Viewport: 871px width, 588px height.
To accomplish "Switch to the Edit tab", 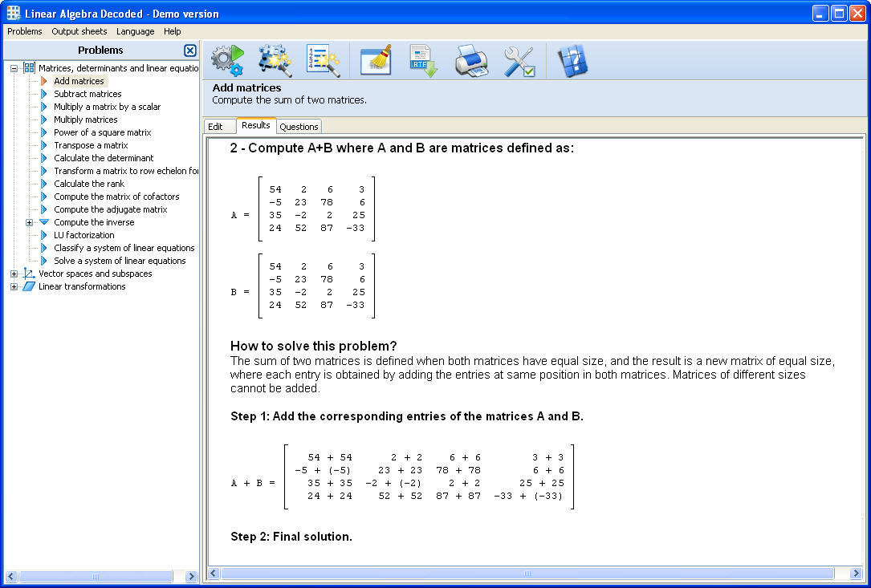I will click(220, 127).
